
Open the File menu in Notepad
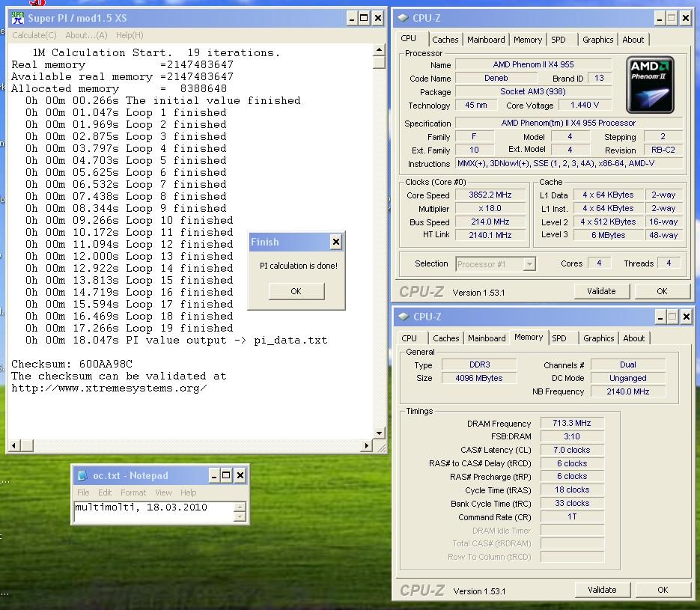tap(83, 492)
